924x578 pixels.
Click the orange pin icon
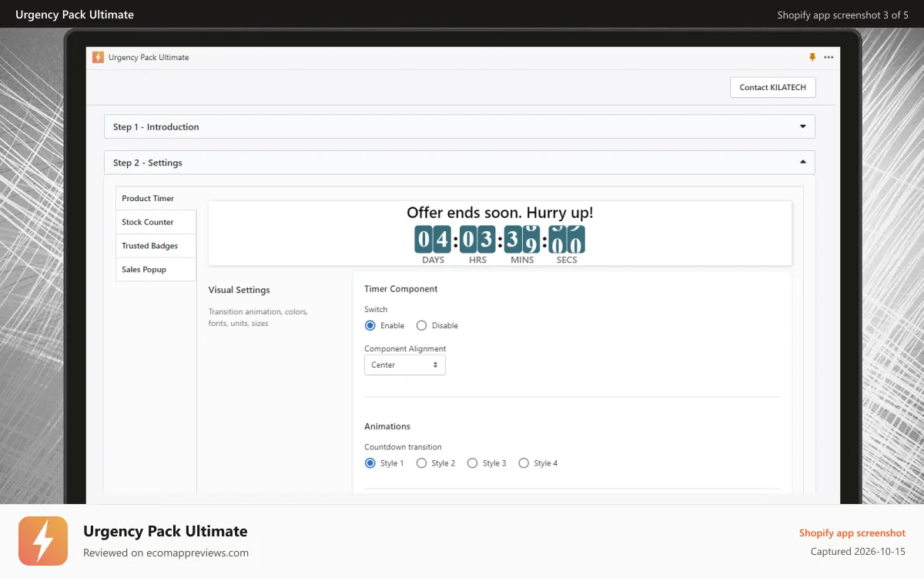(812, 57)
